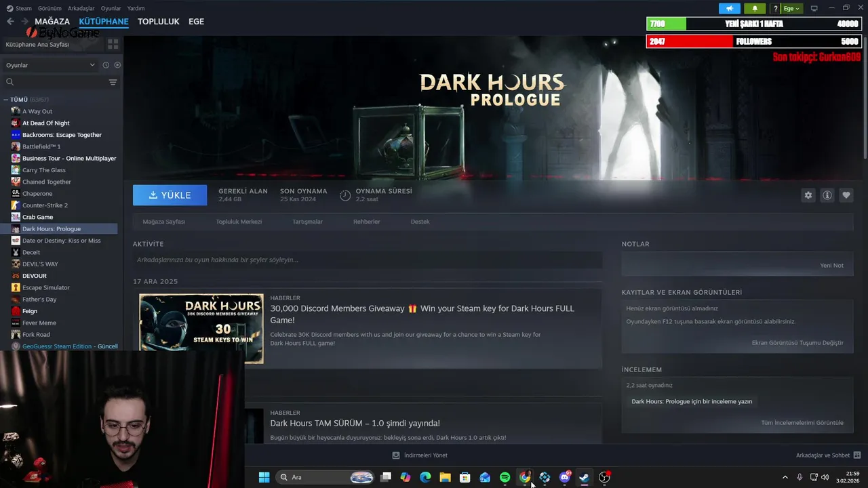Open advanced filter options icon

tap(113, 82)
